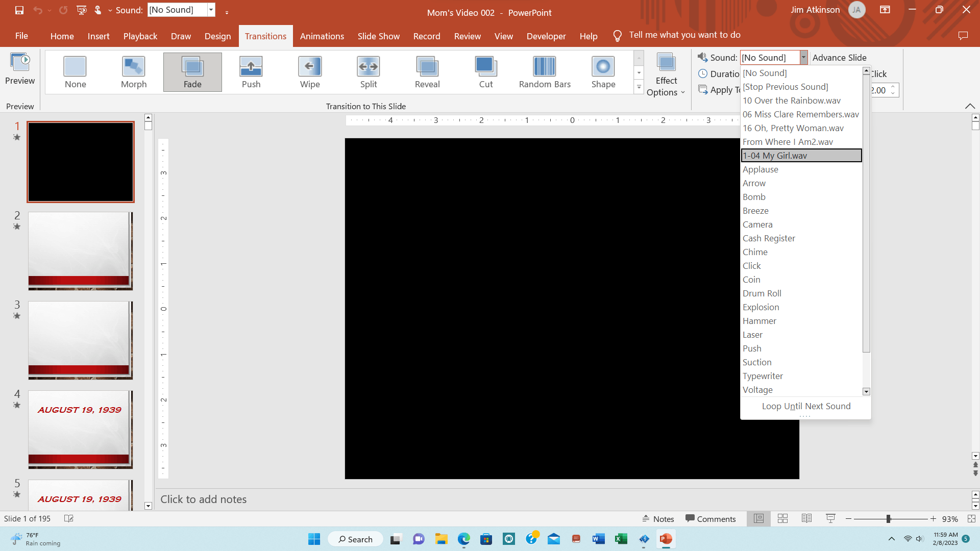Select the Morph transition icon
Viewport: 980px width, 551px height.
coord(134,72)
